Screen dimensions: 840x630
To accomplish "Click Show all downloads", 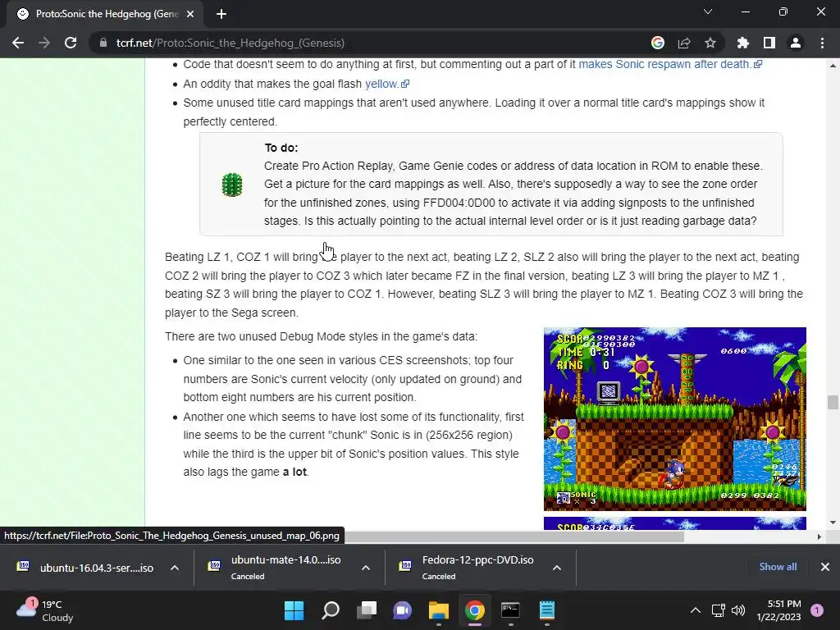I will point(778,567).
